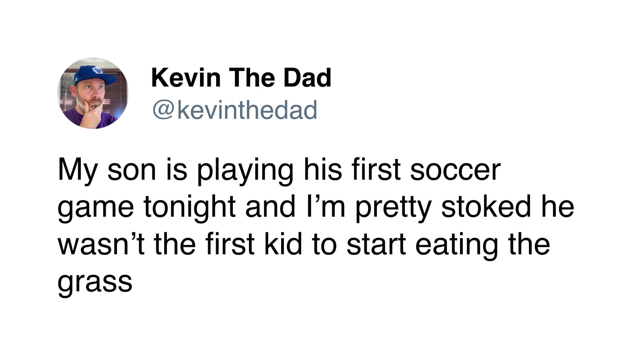The image size is (644, 357).
Task: Click the word "Kevin" in the display name
Action: coord(186,78)
